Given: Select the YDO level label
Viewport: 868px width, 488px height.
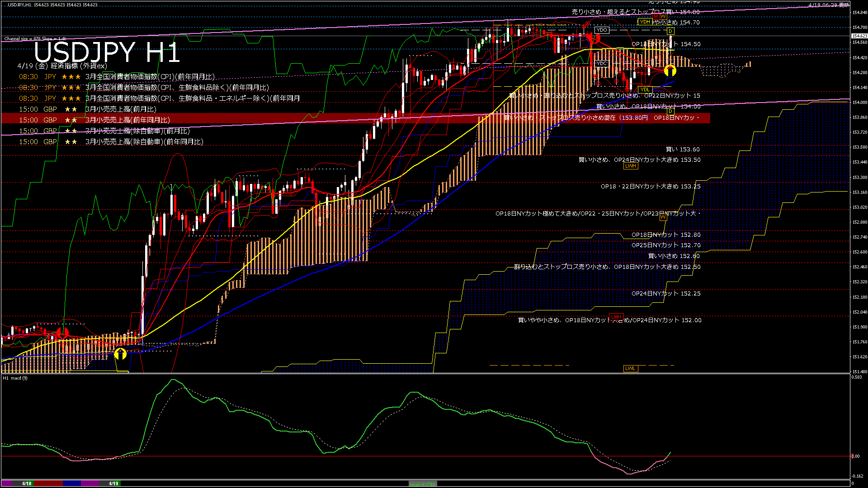Looking at the screenshot, I should coord(601,30).
